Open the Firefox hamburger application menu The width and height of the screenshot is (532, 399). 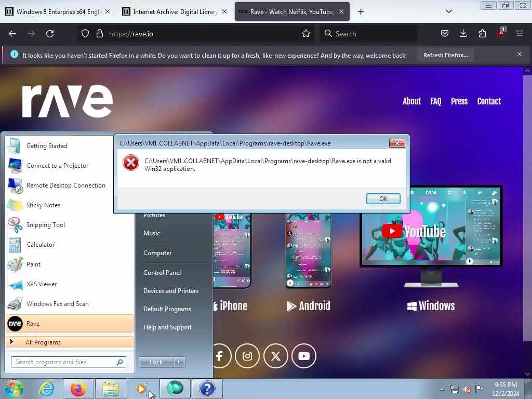tap(520, 34)
